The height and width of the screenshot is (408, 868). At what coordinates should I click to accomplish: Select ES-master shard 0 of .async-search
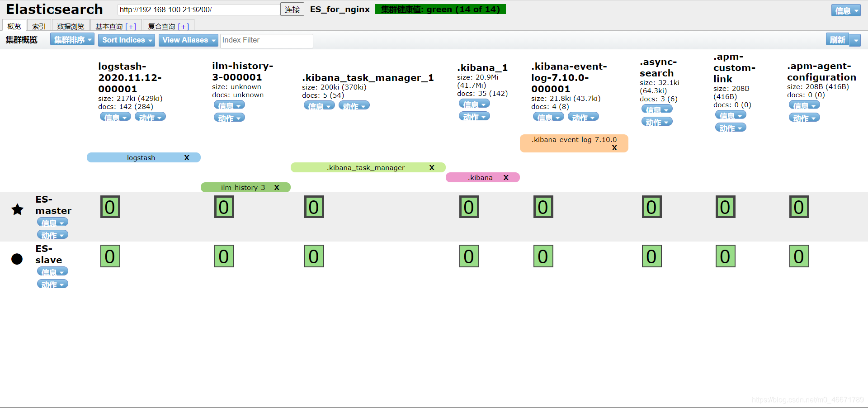[652, 207]
